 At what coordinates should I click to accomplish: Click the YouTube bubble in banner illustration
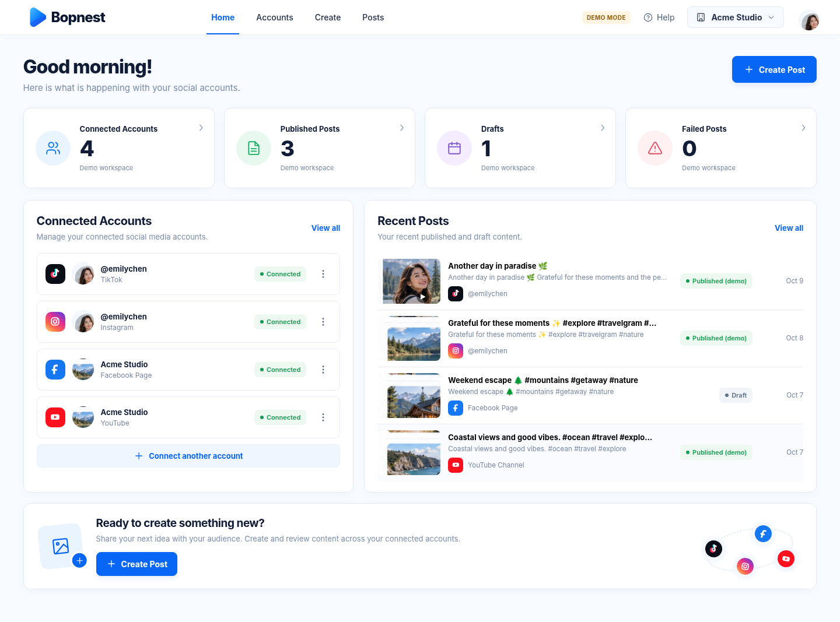point(786,558)
